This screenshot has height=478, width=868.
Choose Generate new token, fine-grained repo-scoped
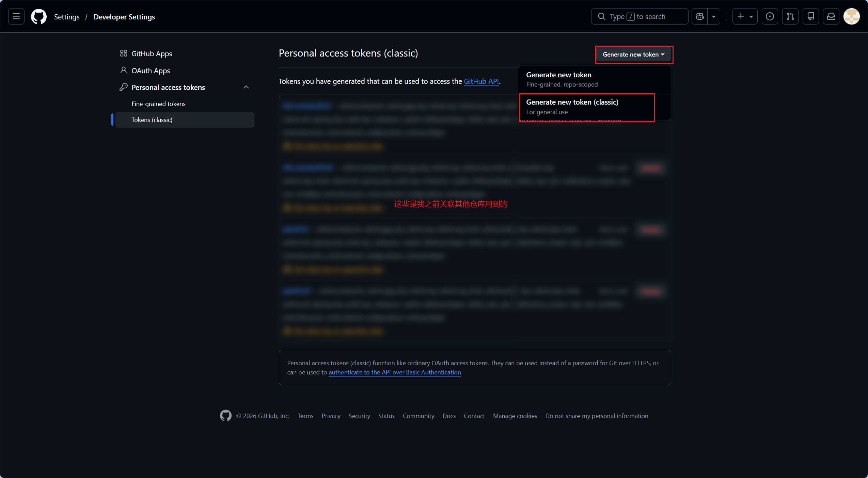[595, 79]
